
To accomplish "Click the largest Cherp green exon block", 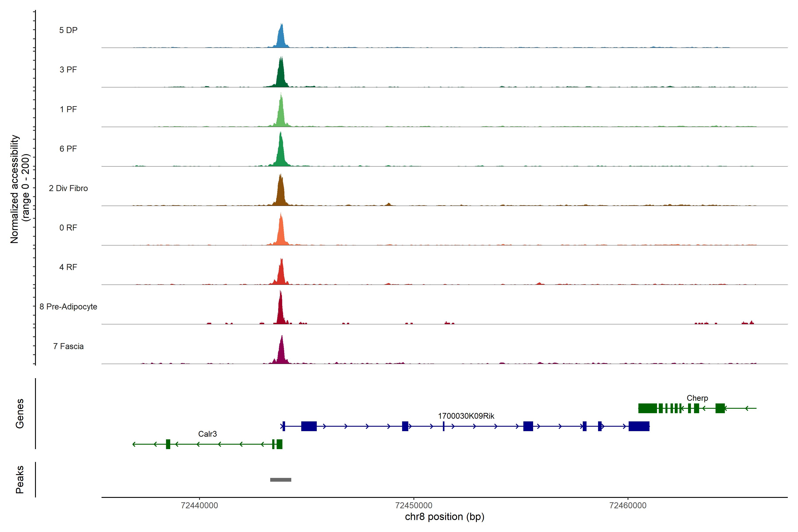I will point(647,408).
